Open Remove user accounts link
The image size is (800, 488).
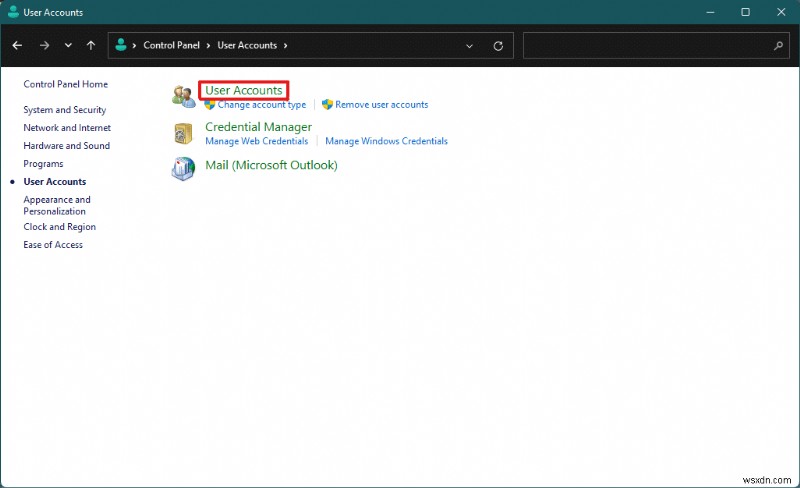coord(382,105)
